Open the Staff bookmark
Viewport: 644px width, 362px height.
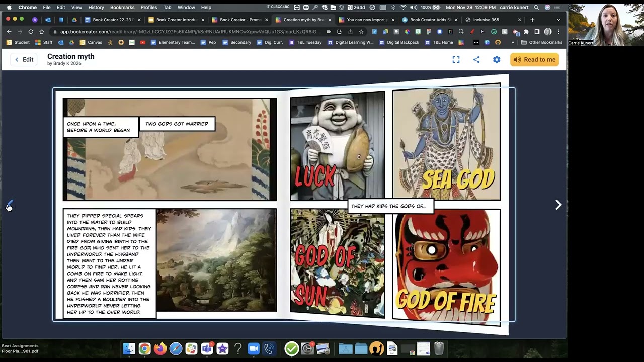pyautogui.click(x=44, y=42)
